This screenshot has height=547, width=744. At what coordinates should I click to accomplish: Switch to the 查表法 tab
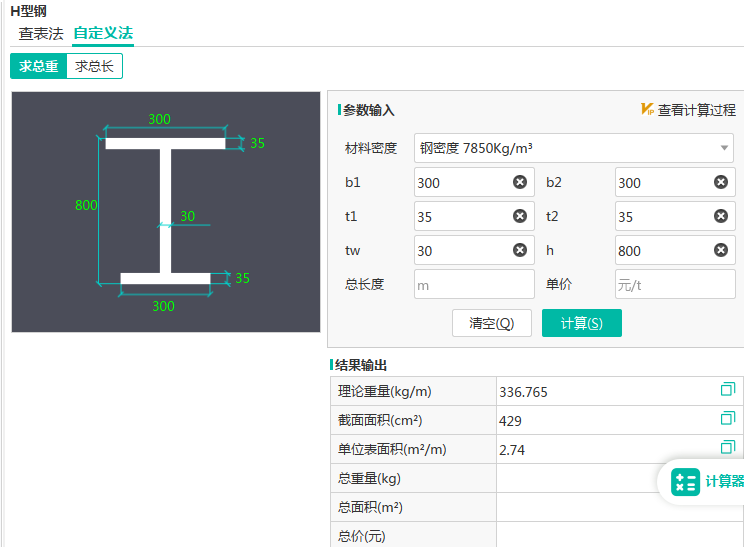point(41,34)
